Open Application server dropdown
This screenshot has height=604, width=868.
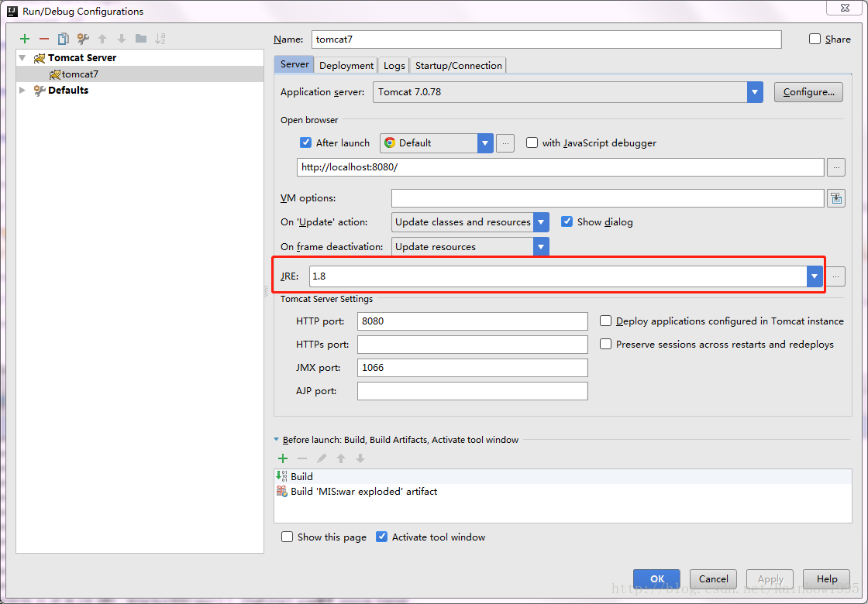pos(755,92)
